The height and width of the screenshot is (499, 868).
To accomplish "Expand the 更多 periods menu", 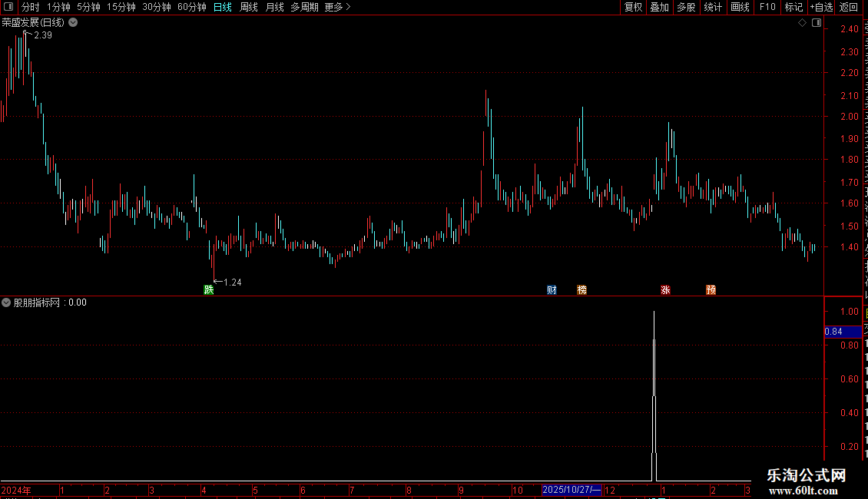I will tap(338, 7).
